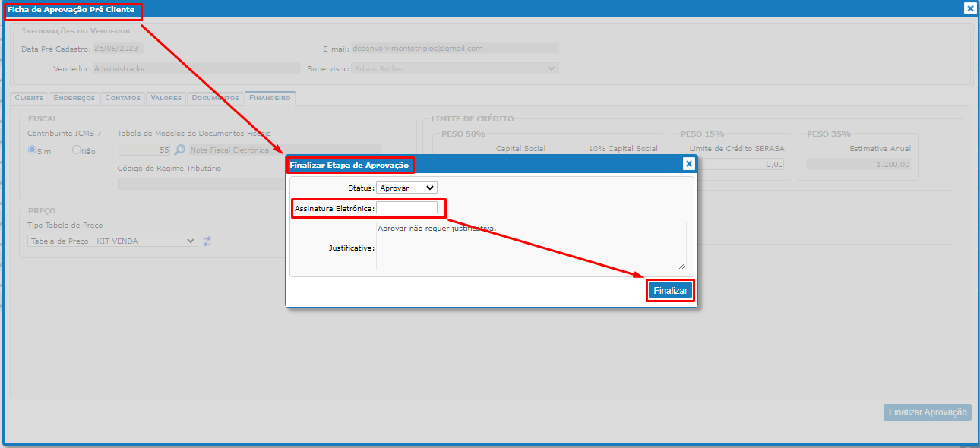Click the PESO 50% group label

463,134
